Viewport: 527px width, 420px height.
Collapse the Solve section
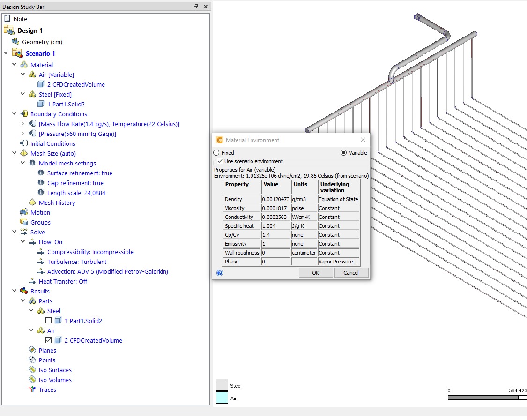click(x=15, y=232)
